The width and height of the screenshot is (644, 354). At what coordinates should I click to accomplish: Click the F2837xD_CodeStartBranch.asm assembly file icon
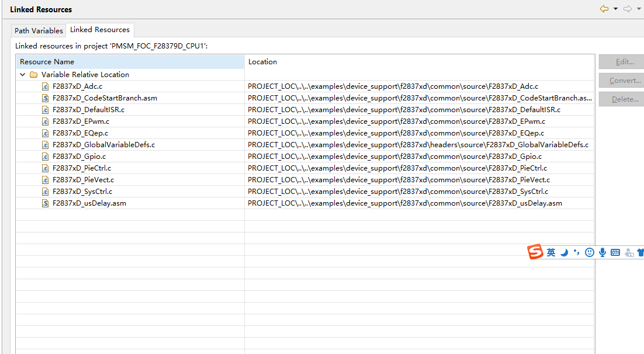[46, 98]
